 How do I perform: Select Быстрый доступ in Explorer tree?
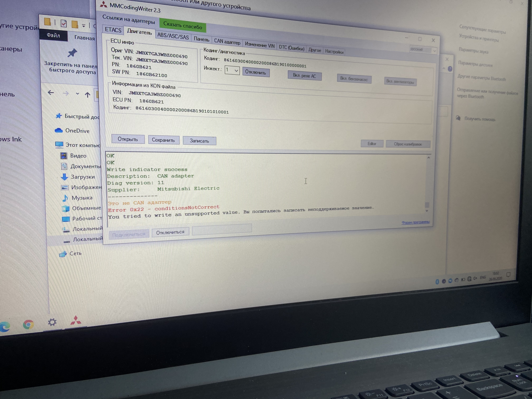pyautogui.click(x=77, y=116)
